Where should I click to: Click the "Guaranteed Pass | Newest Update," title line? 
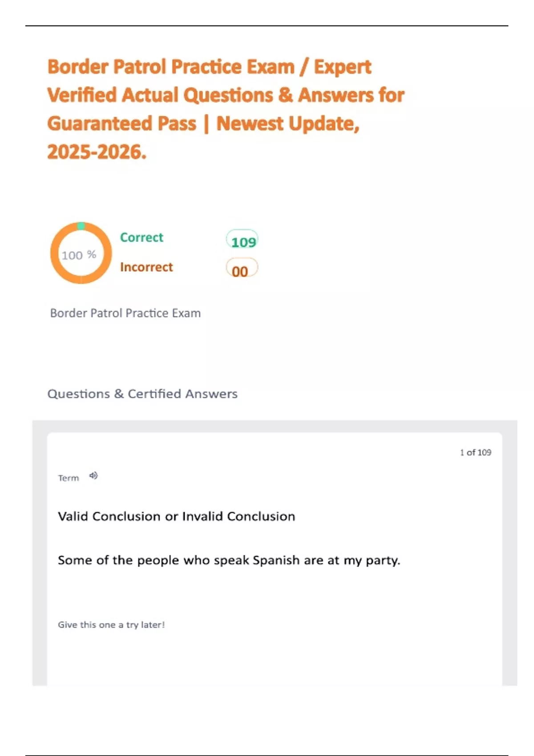click(203, 124)
